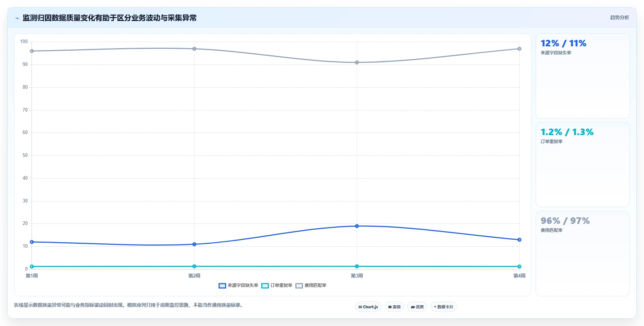Click the cyan 订单重复率 legend swatch
The image size is (644, 326).
[x=265, y=286]
